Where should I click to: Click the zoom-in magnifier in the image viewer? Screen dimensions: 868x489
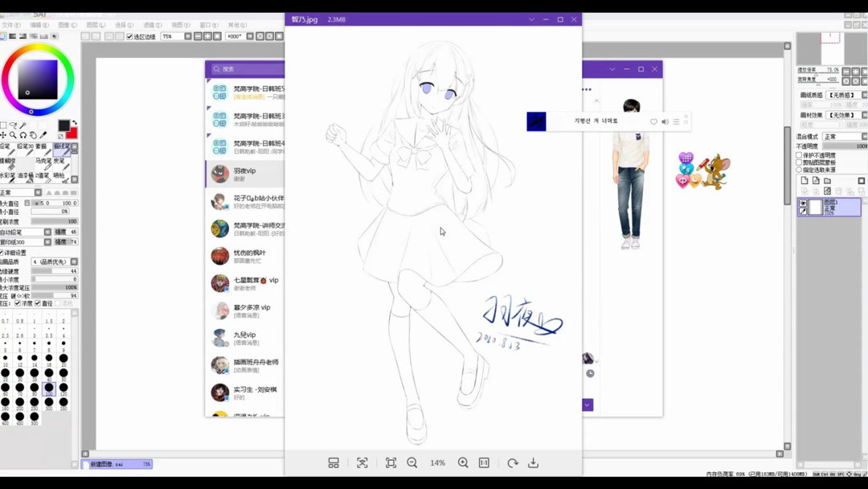point(463,462)
